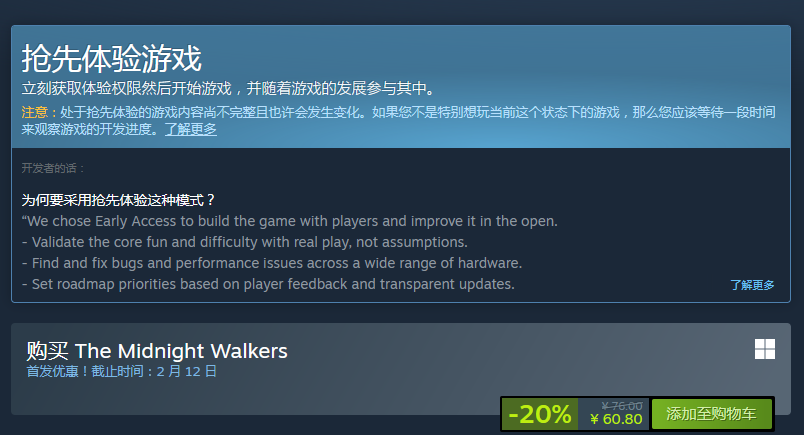
Task: Click the 首发优惠 deadline text 2 月 12 日
Action: tap(186, 371)
